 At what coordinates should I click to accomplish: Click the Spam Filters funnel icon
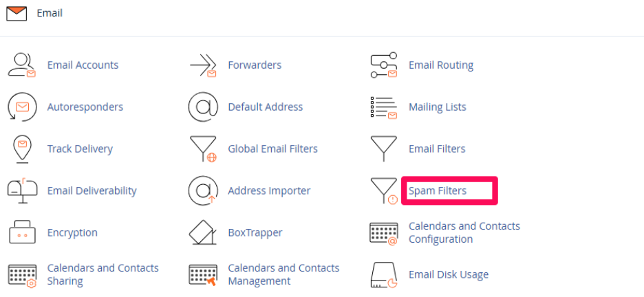384,191
